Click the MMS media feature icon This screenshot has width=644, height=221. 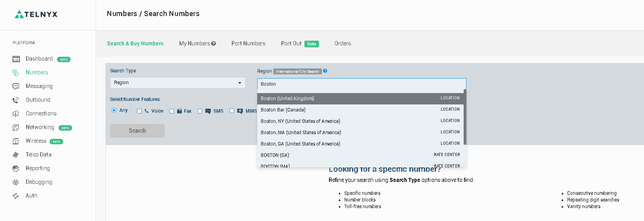click(240, 111)
